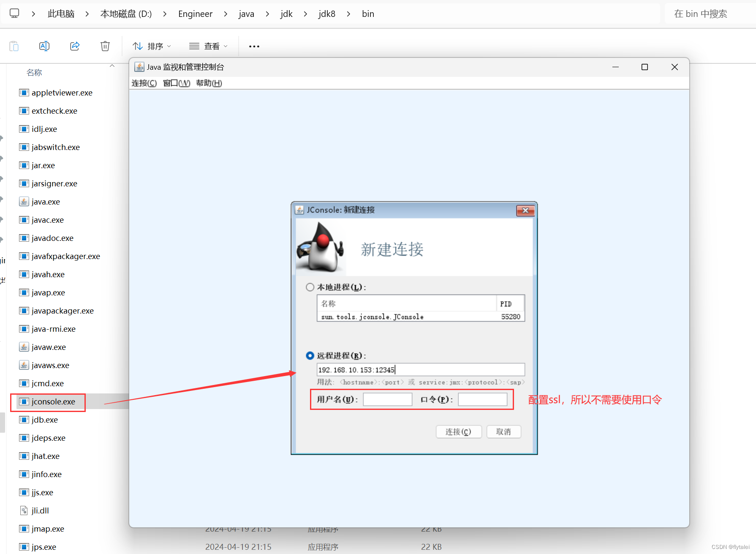The height and width of the screenshot is (554, 756).
Task: Select jcmd.exe in file list
Action: pyautogui.click(x=48, y=383)
